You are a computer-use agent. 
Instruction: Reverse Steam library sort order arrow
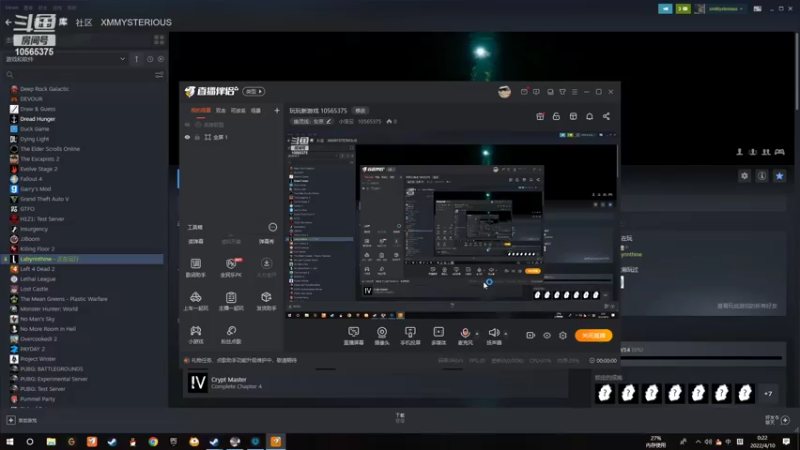(x=136, y=59)
